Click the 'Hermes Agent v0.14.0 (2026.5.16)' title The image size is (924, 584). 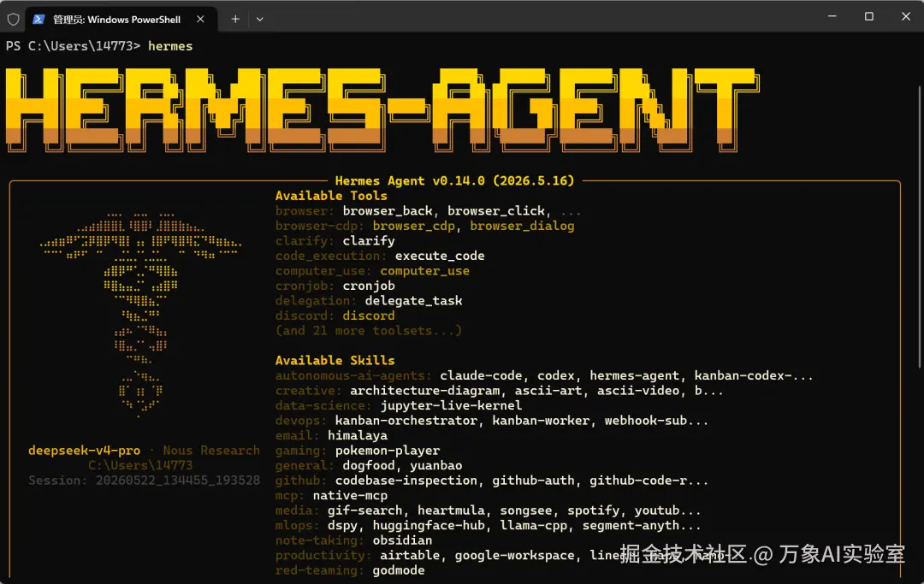point(454,180)
